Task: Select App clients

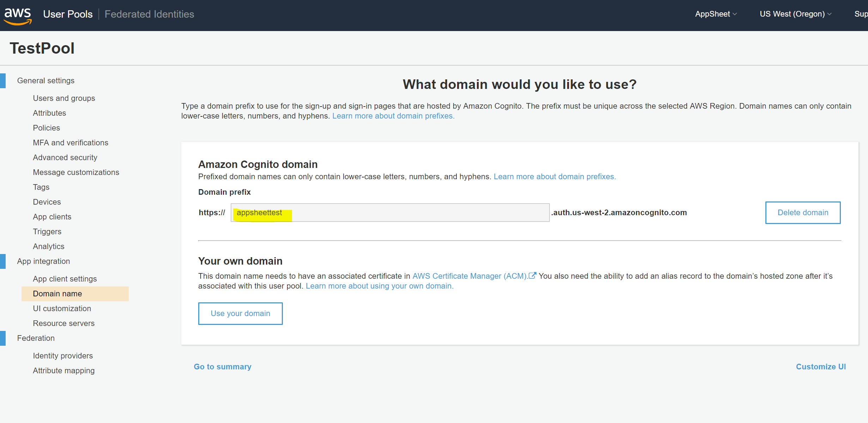Action: tap(52, 217)
